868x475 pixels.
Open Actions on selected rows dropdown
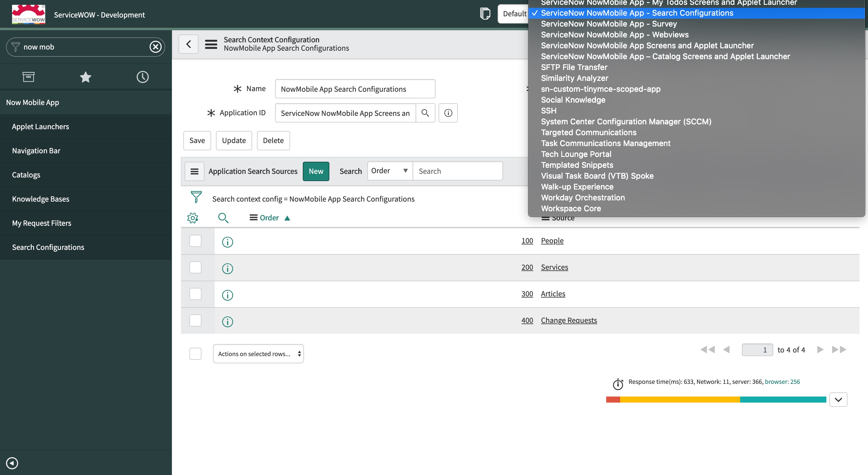(258, 354)
